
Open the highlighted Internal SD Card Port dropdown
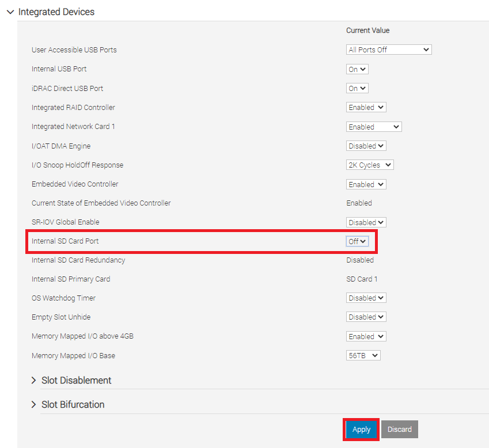[x=357, y=241]
